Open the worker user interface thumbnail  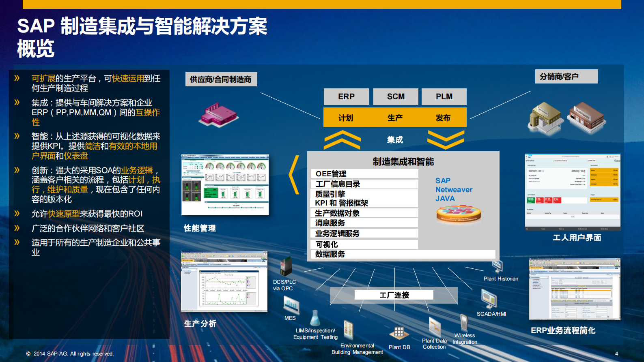coord(573,192)
